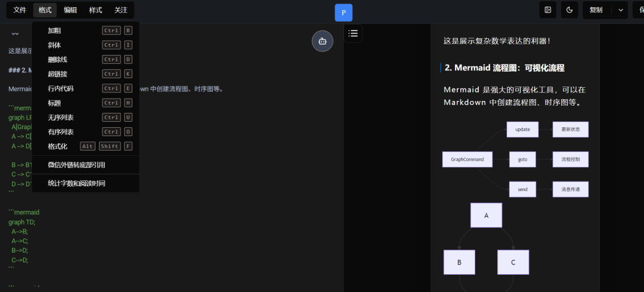Open the 样式 menu

[x=95, y=10]
